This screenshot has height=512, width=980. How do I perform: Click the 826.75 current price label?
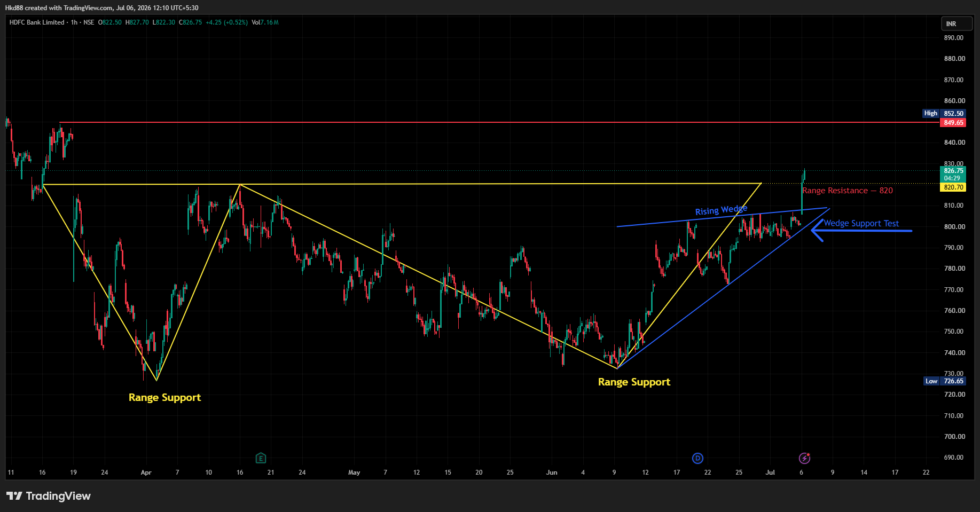point(953,171)
